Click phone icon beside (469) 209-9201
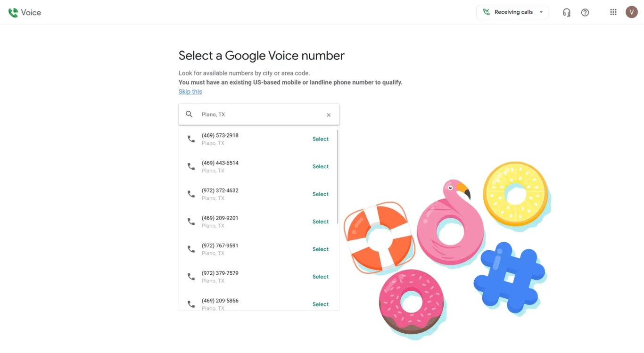The height and width of the screenshot is (353, 644). pos(191,222)
